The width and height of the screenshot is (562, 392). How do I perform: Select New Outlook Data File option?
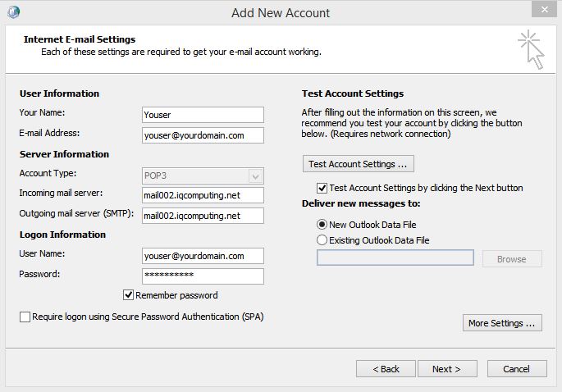[322, 225]
